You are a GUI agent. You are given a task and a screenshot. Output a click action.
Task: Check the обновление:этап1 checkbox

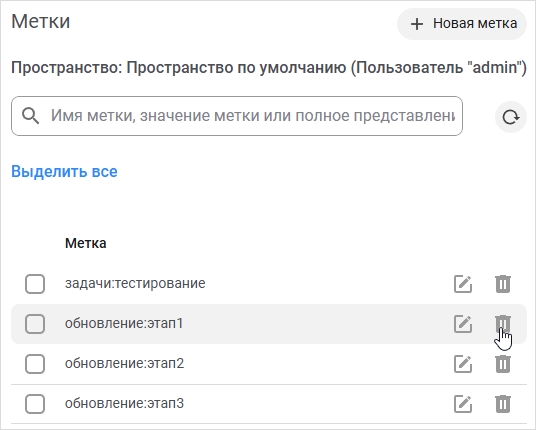click(x=35, y=324)
